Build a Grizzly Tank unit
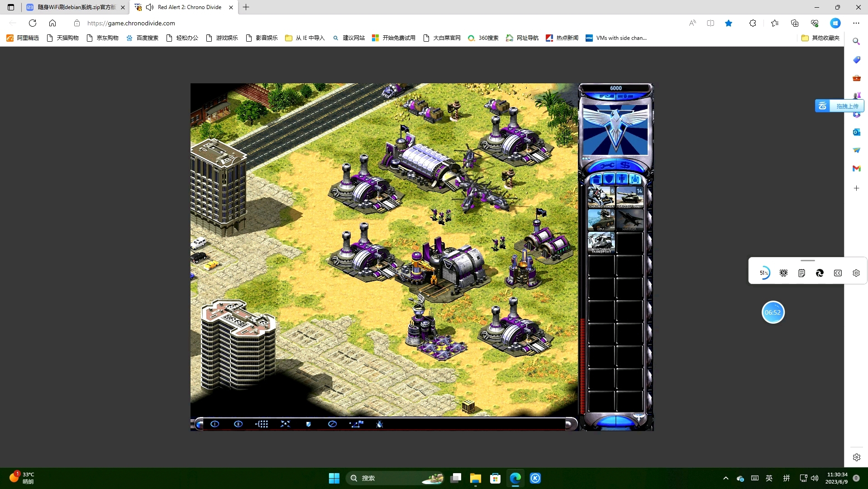868x489 pixels. 630,197
